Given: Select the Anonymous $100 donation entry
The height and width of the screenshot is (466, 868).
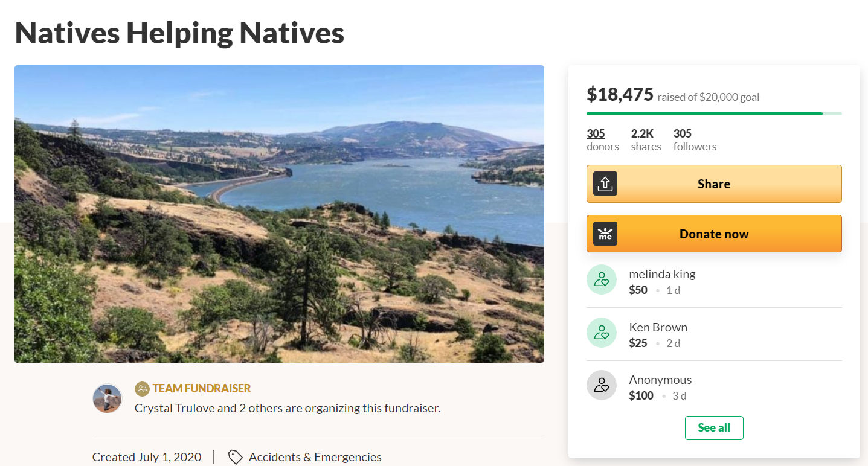Looking at the screenshot, I should pyautogui.click(x=660, y=387).
